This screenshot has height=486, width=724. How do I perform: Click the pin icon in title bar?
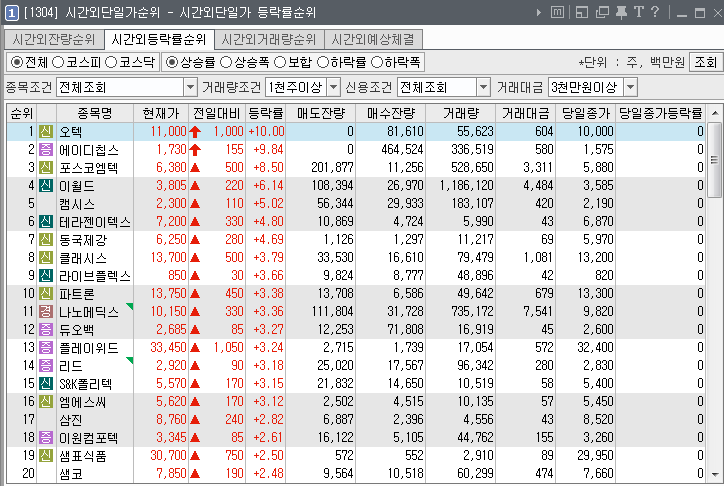coord(621,12)
